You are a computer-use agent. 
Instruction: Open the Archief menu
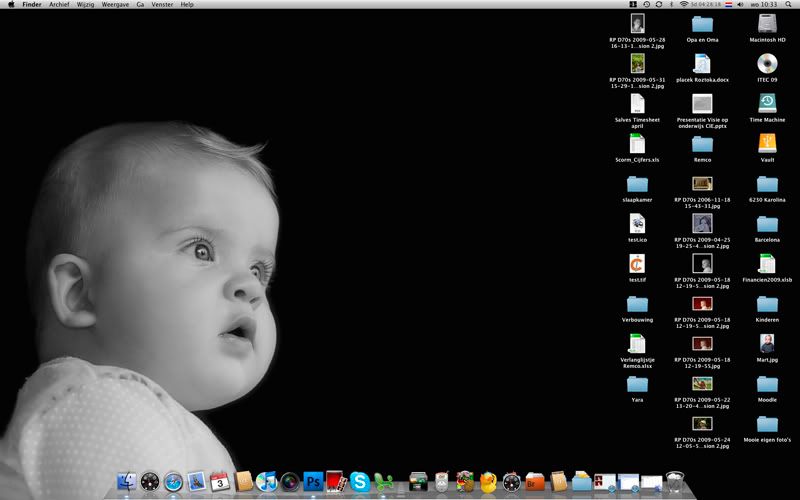[x=59, y=4]
